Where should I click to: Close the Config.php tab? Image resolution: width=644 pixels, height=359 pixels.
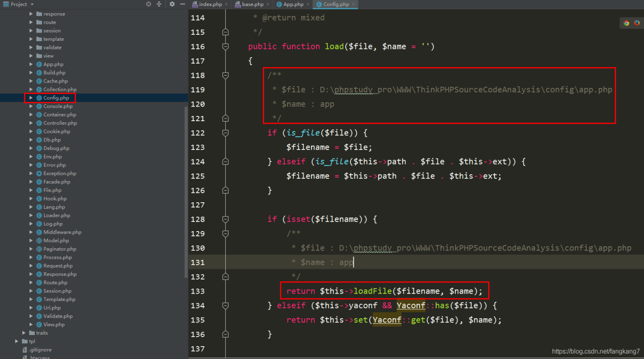353,4
